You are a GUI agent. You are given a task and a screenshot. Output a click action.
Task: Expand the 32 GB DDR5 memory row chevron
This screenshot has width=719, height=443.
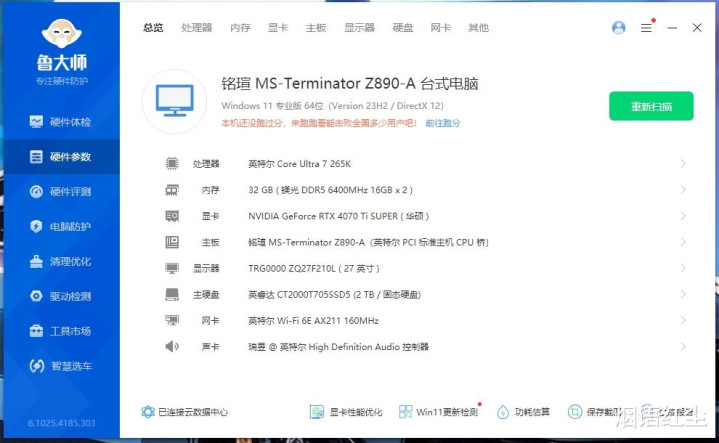pos(683,190)
